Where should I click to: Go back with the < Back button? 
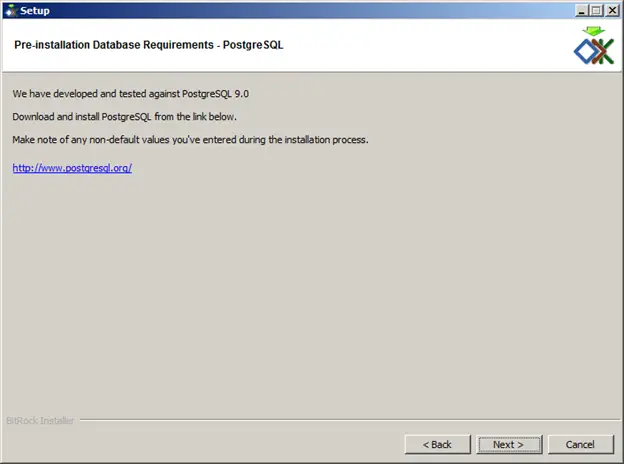[437, 444]
